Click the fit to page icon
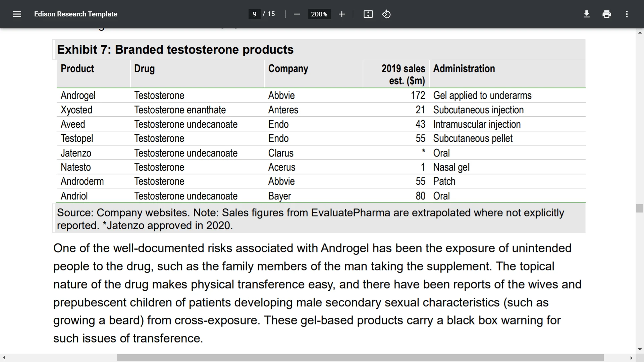This screenshot has height=362, width=644. coord(368,14)
